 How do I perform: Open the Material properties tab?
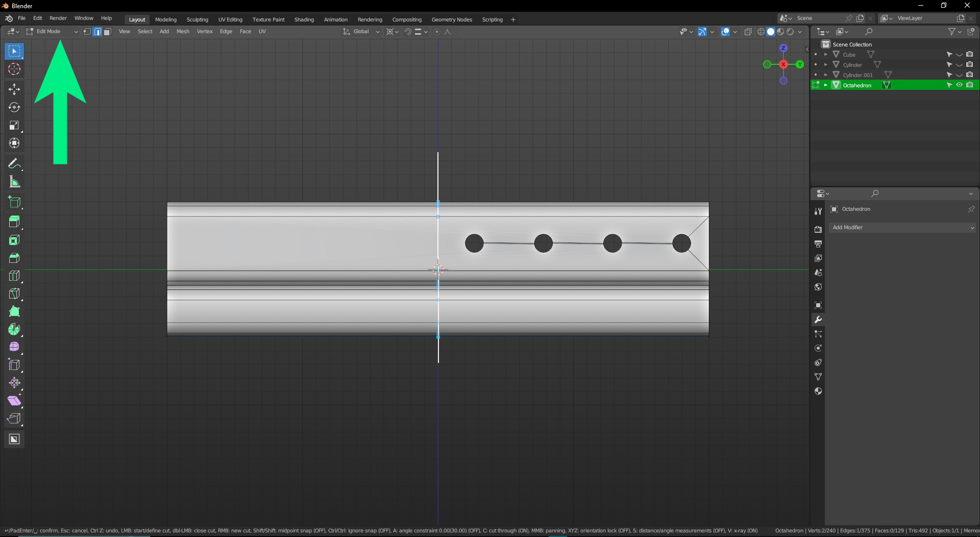coord(818,391)
